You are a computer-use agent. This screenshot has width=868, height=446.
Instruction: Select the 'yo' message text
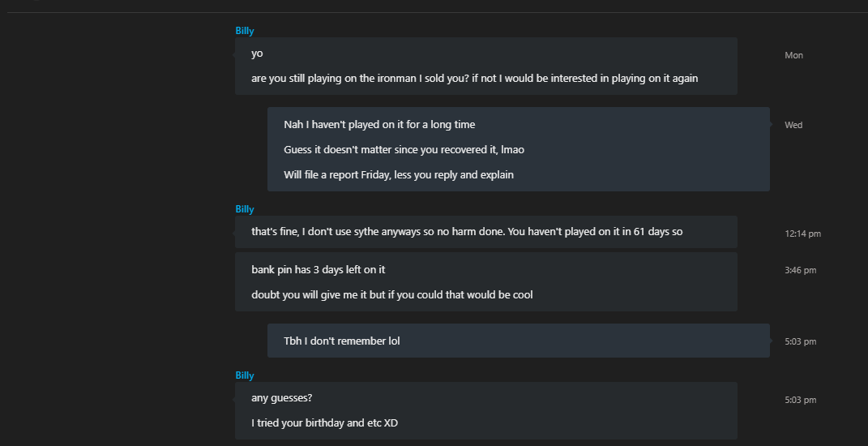point(257,54)
